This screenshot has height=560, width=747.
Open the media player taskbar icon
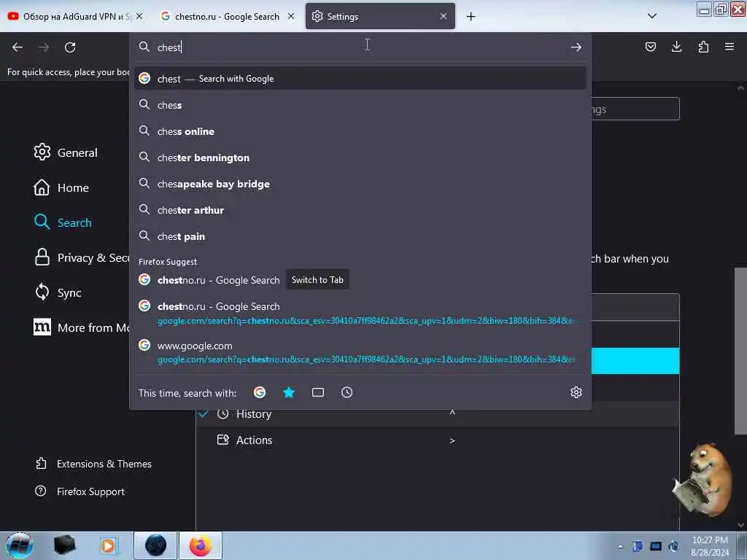[108, 545]
